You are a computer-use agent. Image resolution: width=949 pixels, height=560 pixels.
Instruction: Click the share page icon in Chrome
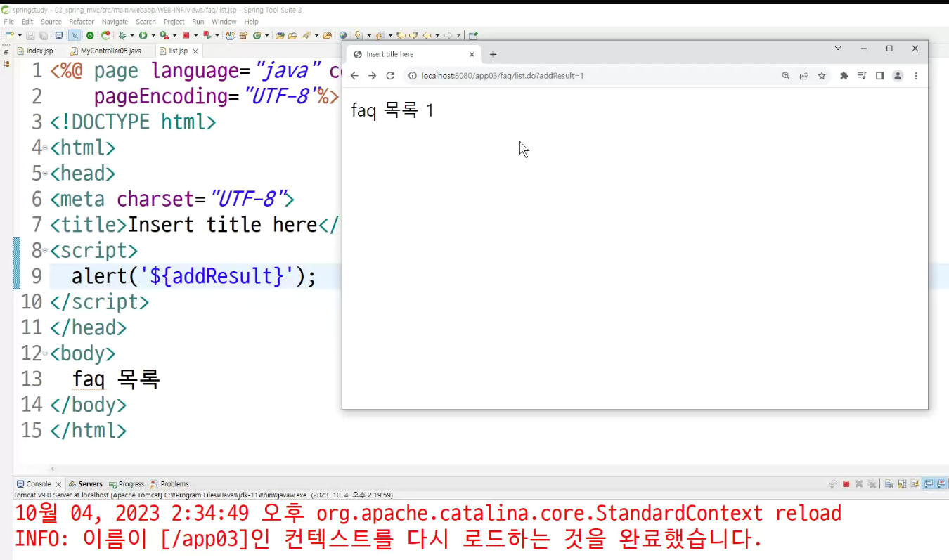click(x=803, y=76)
